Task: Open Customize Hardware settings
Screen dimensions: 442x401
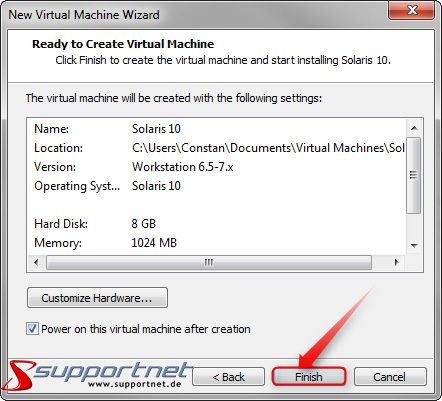Action: pyautogui.click(x=97, y=297)
